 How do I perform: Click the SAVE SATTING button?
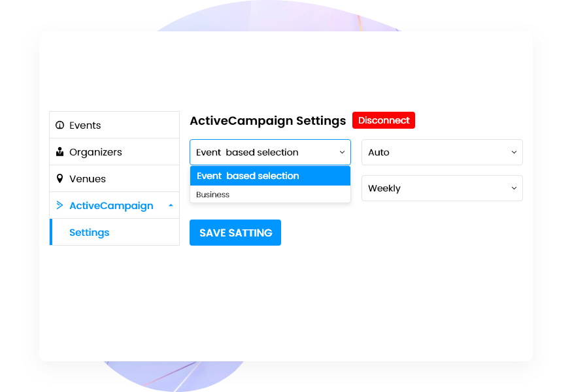click(235, 233)
